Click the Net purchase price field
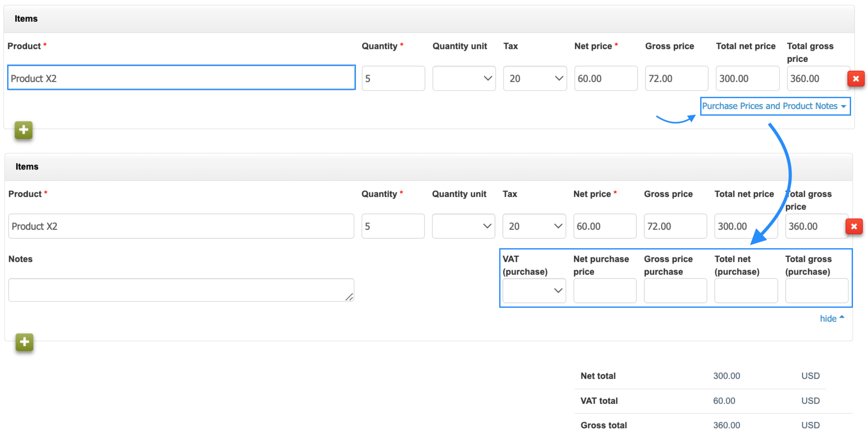The height and width of the screenshot is (440, 868). coord(605,291)
